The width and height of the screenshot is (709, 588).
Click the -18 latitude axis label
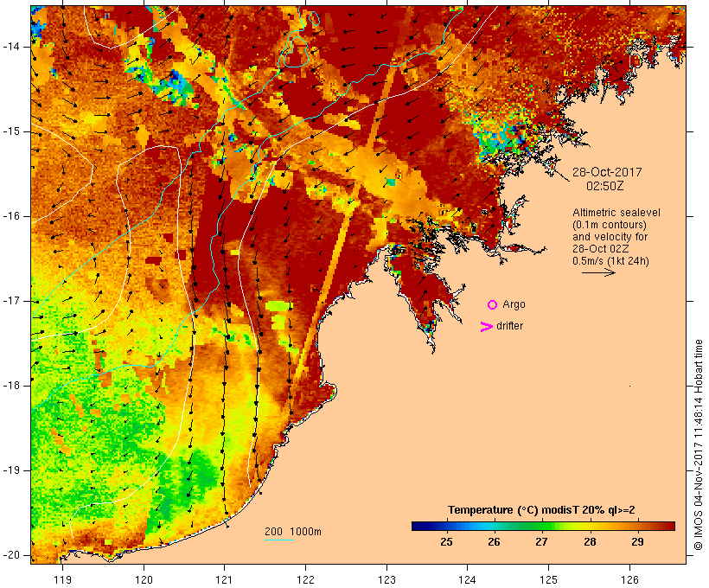[11, 386]
